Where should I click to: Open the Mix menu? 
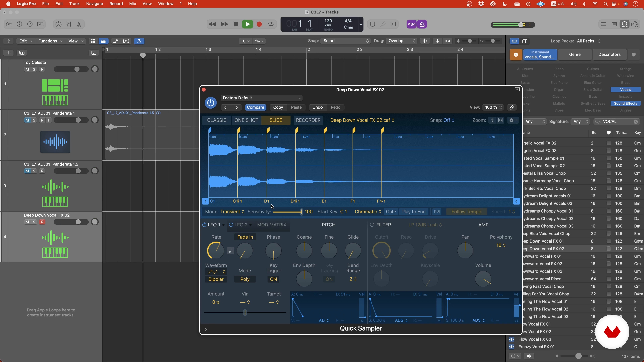pyautogui.click(x=132, y=4)
